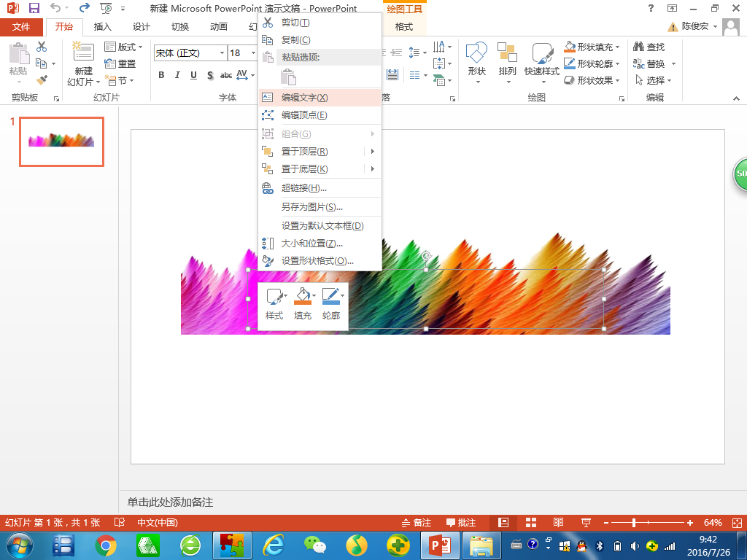Click the New Slide icon
The width and height of the screenshot is (747, 560).
coord(83,52)
